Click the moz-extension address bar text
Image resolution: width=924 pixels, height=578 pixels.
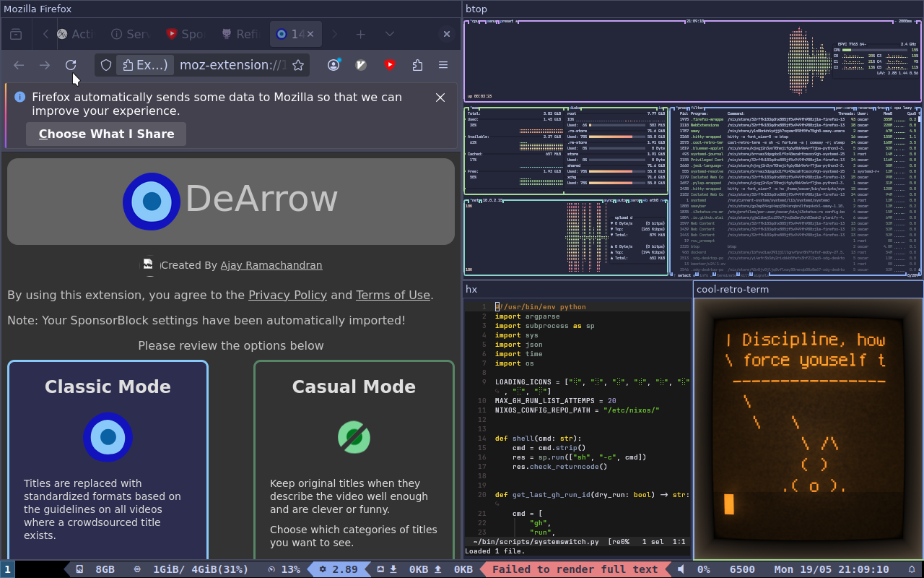232,65
